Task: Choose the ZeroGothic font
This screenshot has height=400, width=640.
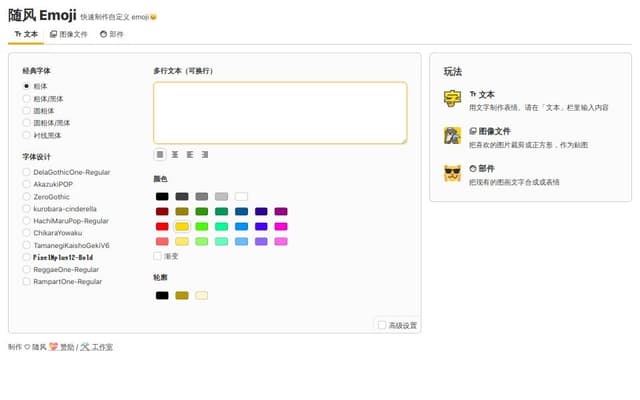Action: click(27, 197)
